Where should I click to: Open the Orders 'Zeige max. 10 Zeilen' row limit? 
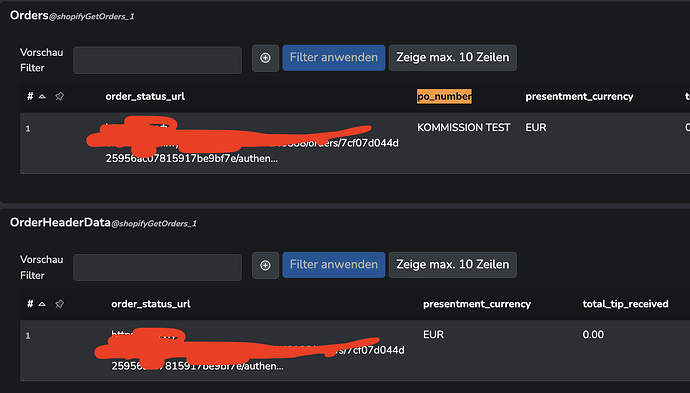click(x=452, y=58)
